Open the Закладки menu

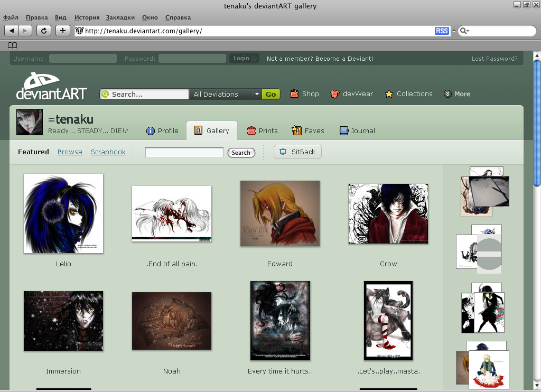pos(120,17)
